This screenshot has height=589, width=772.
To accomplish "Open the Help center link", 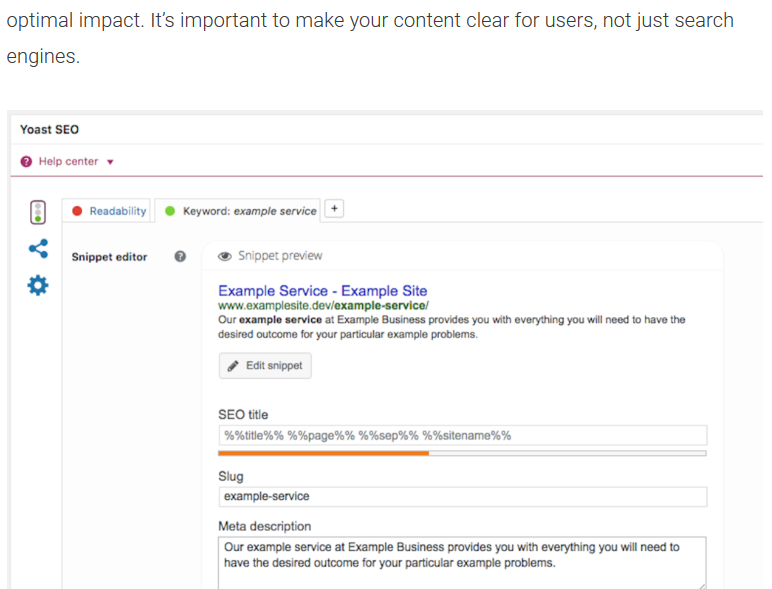I will coord(68,162).
